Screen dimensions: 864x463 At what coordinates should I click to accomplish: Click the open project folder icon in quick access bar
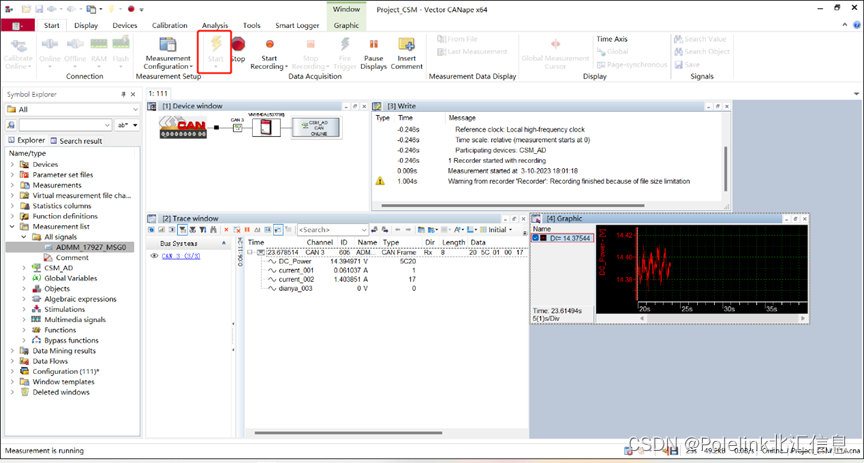[x=26, y=9]
